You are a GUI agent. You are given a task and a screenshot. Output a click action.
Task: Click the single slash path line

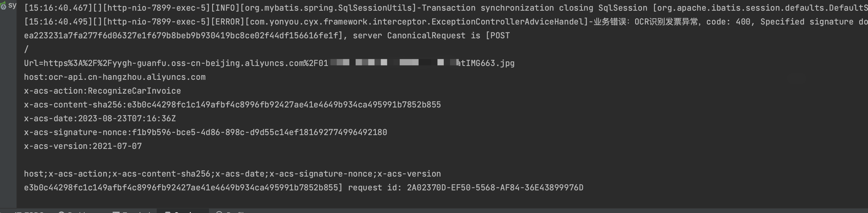click(x=26, y=49)
